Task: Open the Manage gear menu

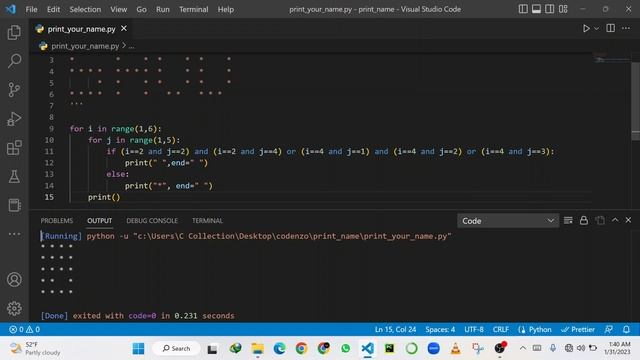Action: pyautogui.click(x=14, y=308)
